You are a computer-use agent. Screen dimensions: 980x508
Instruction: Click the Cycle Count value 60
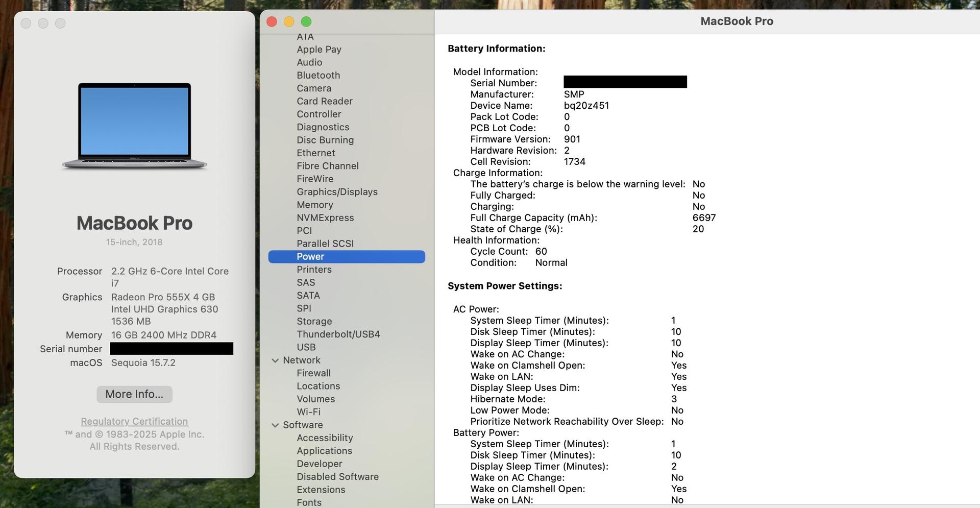click(541, 252)
